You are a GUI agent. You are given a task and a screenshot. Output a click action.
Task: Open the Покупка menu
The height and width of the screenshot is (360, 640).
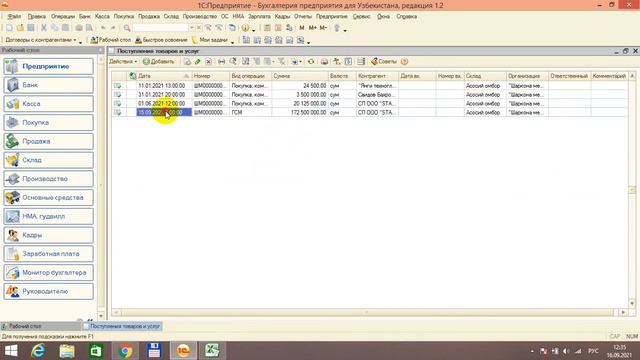coord(124,16)
